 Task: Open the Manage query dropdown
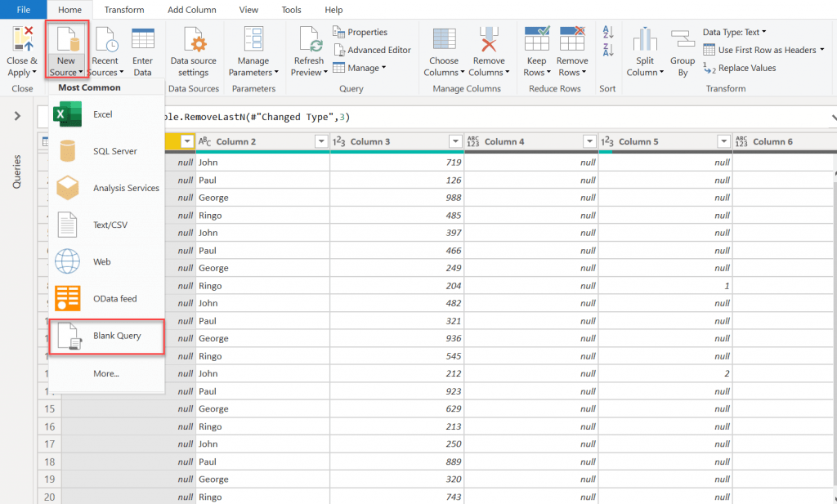click(360, 68)
